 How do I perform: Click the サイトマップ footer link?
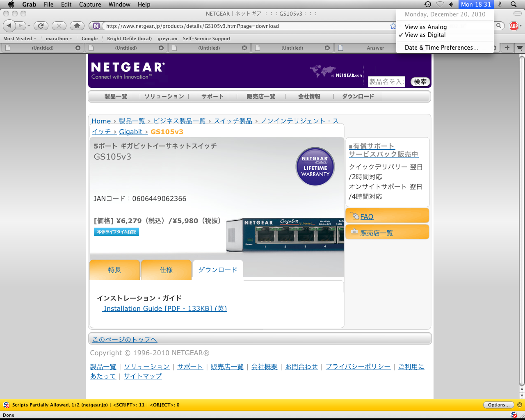coord(143,376)
